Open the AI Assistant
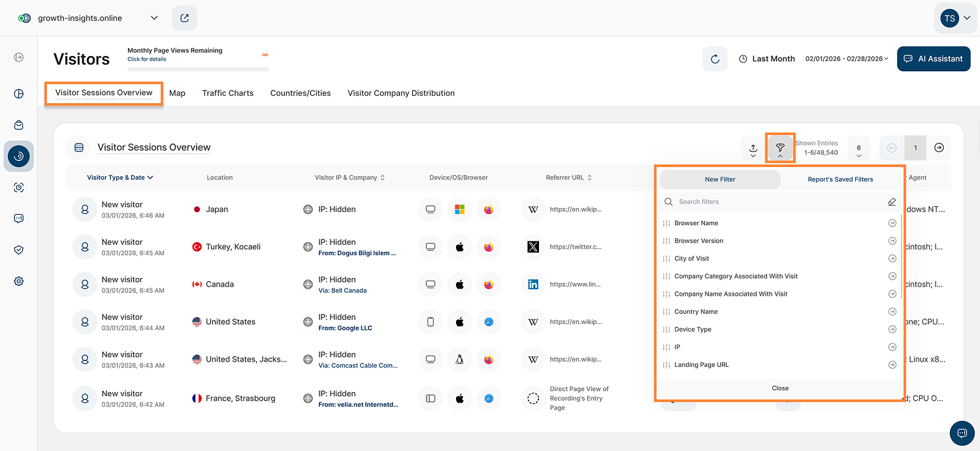Screen dimensions: 980x451 tap(933, 59)
